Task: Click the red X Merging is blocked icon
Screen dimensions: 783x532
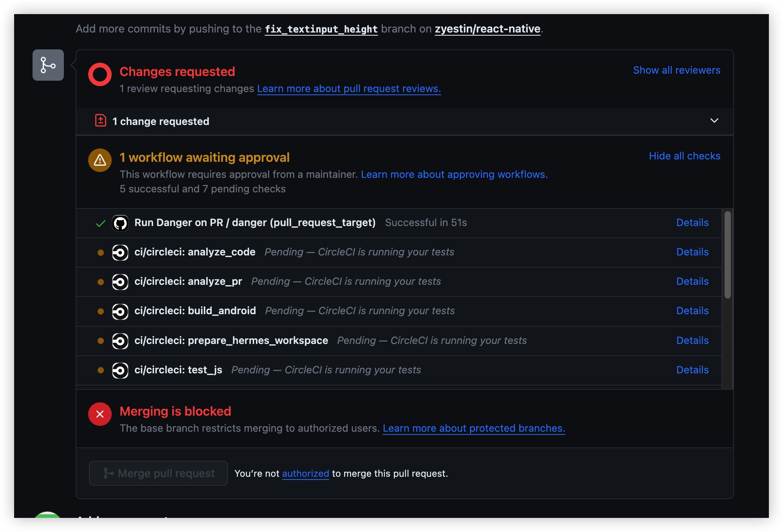Action: (100, 414)
